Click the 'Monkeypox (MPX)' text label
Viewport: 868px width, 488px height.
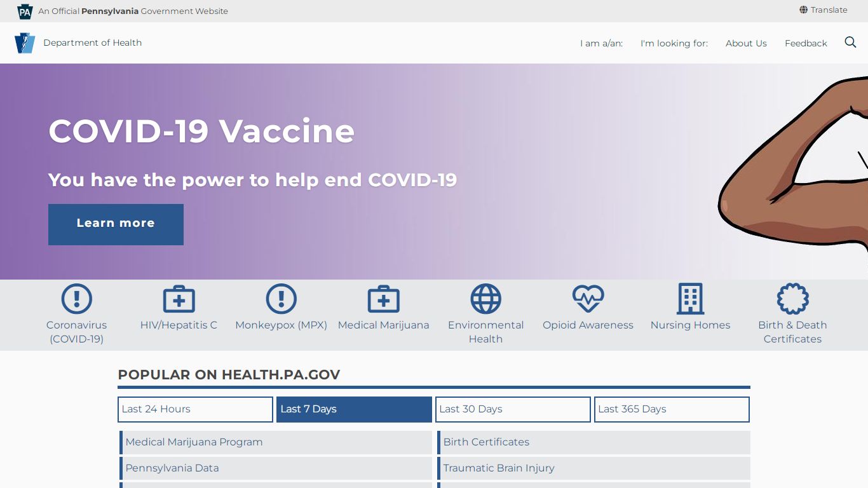281,325
